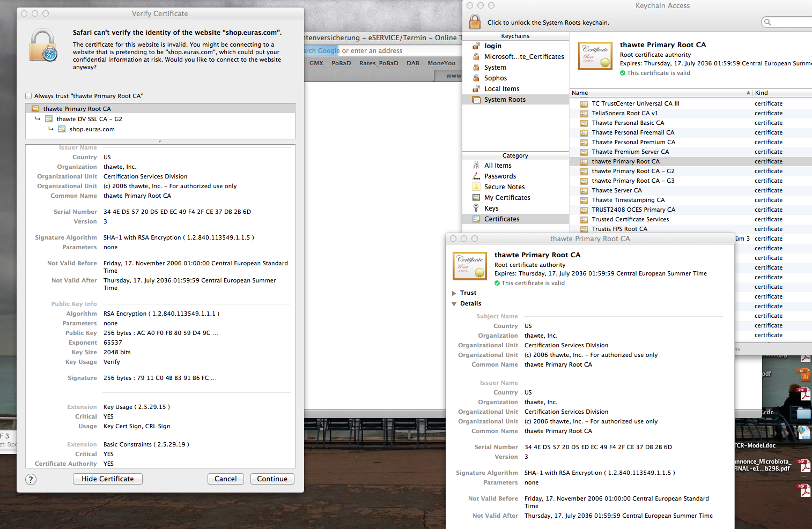Sort certificates by Kind column
812x529 pixels.
tap(783, 93)
